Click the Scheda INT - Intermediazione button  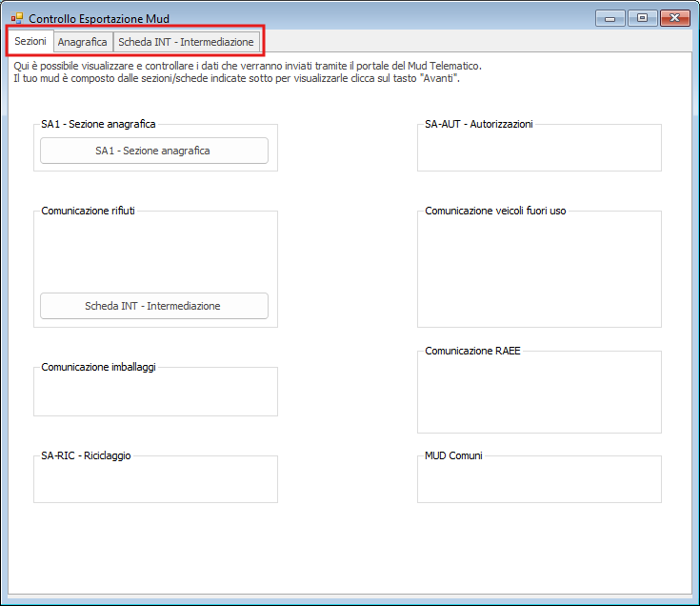[x=153, y=306]
